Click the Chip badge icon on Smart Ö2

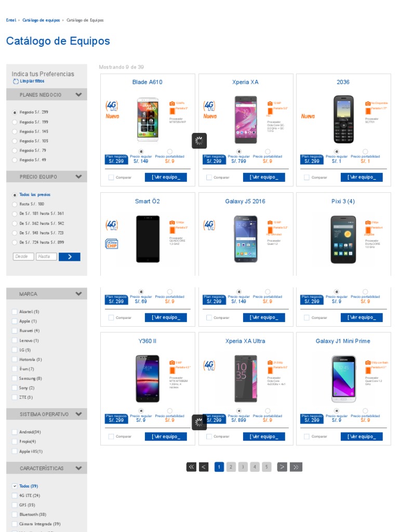[112, 243]
